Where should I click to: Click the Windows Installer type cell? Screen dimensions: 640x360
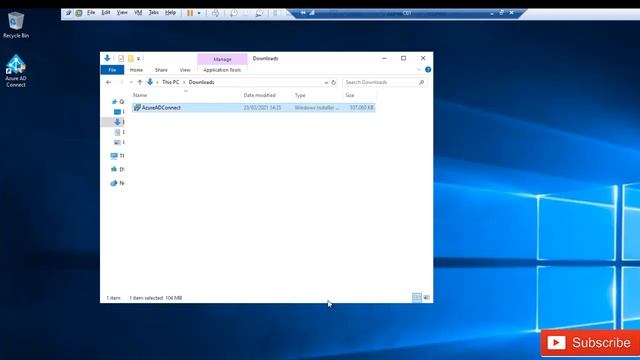tap(317, 107)
